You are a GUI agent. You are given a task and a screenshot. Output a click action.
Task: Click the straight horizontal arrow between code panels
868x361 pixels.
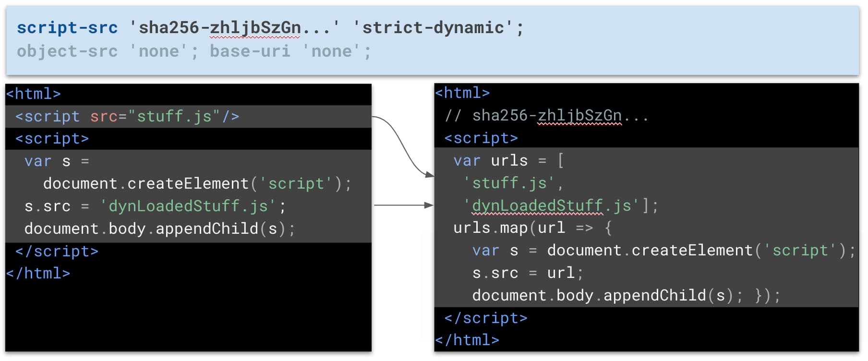click(402, 205)
